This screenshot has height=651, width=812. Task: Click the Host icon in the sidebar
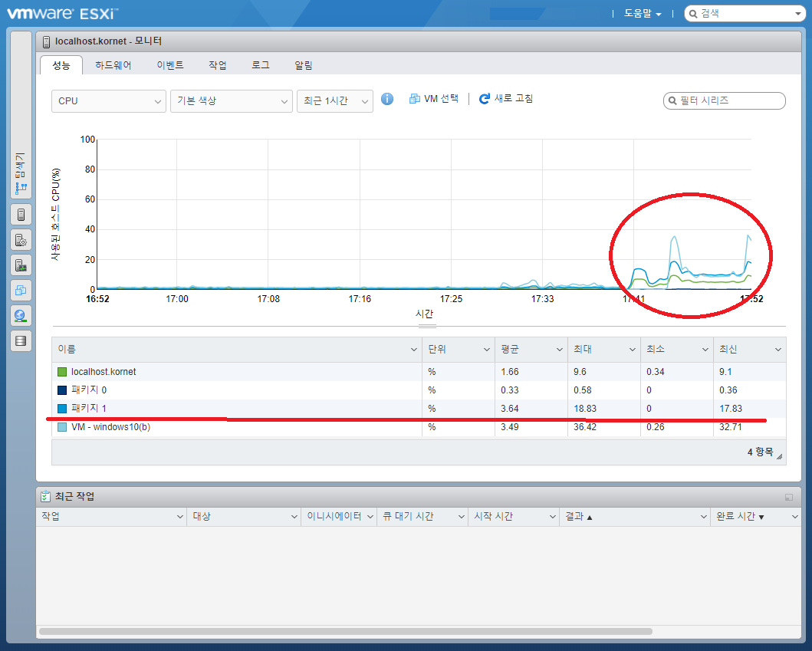(21, 215)
